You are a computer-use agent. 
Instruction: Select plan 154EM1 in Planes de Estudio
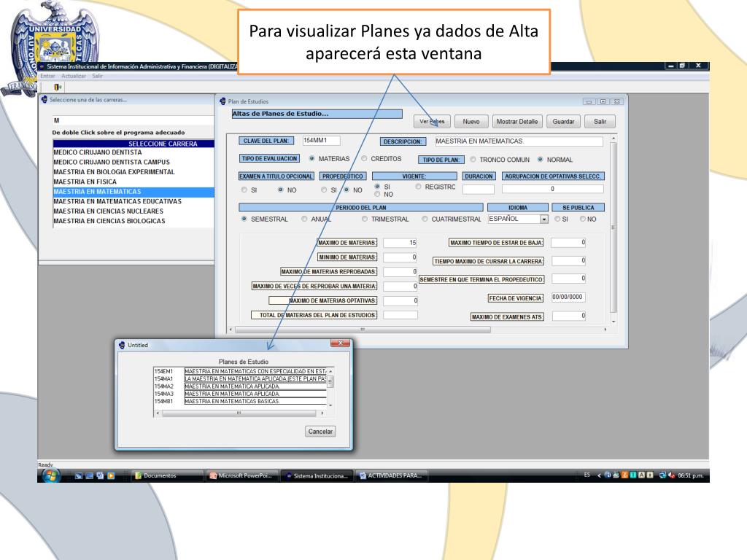pyautogui.click(x=240, y=371)
